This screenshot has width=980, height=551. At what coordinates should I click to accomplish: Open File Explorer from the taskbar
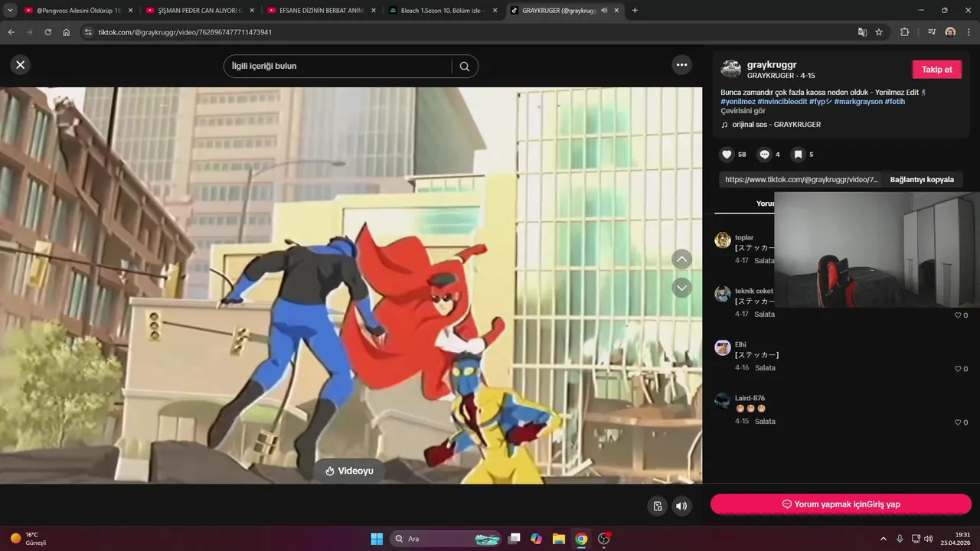click(559, 539)
